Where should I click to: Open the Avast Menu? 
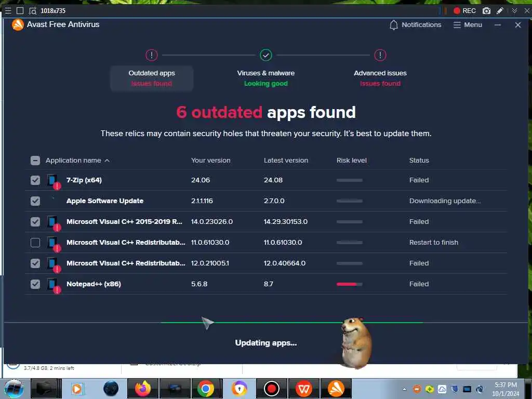(x=468, y=25)
